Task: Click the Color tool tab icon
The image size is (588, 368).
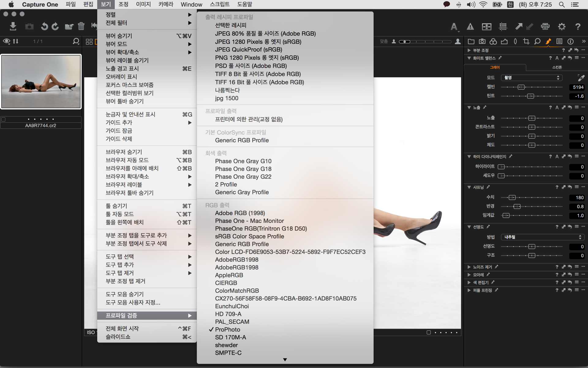Action: click(493, 41)
